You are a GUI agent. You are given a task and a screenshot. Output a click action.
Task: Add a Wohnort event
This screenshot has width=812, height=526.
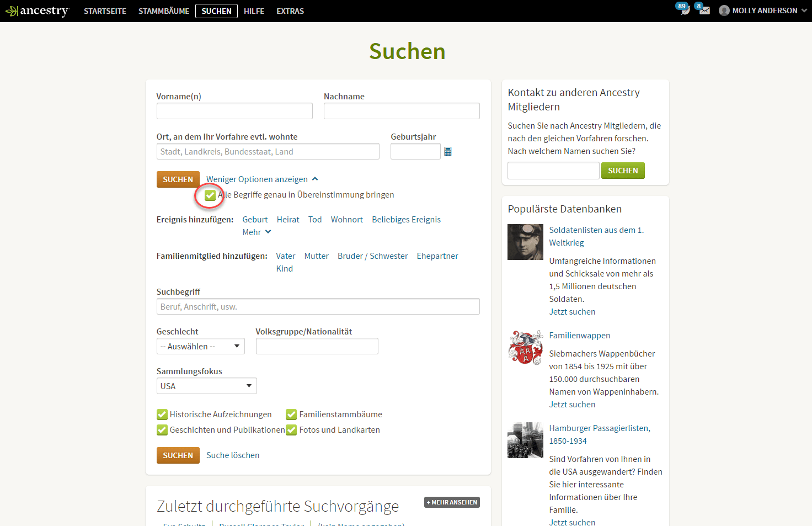[347, 220]
